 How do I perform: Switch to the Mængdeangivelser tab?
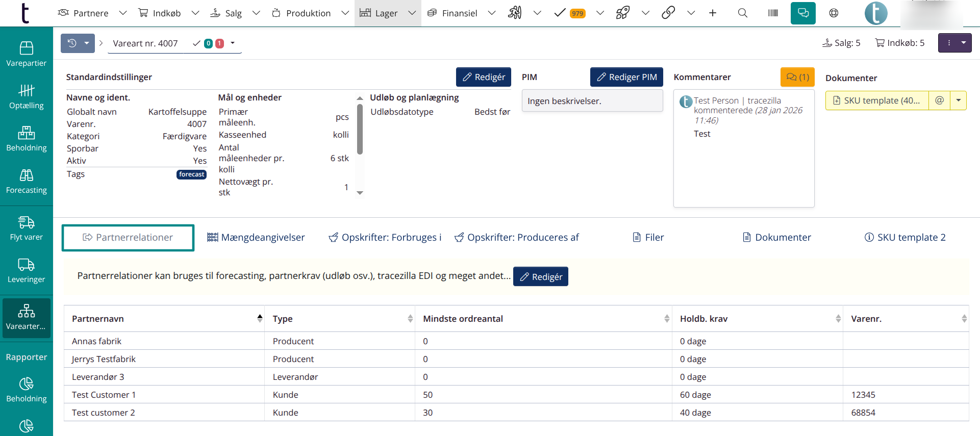(256, 238)
